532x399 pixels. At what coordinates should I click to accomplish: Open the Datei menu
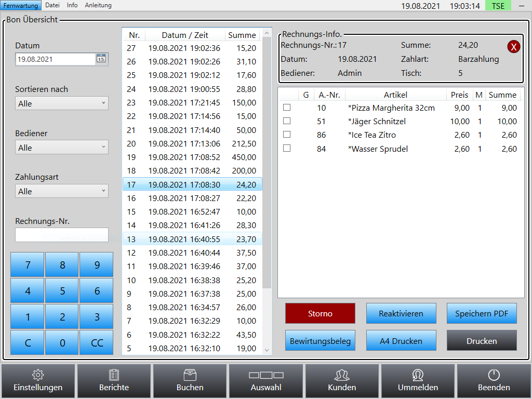pyautogui.click(x=52, y=5)
